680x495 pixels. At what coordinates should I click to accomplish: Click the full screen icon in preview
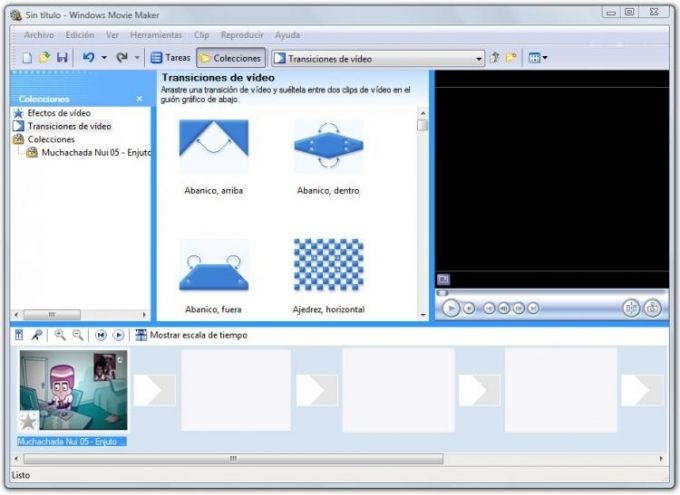coord(443,279)
